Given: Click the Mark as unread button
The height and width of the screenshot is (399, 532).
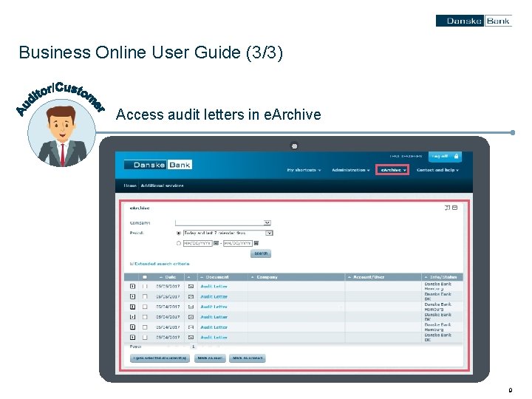Looking at the screenshot, I should tap(248, 358).
